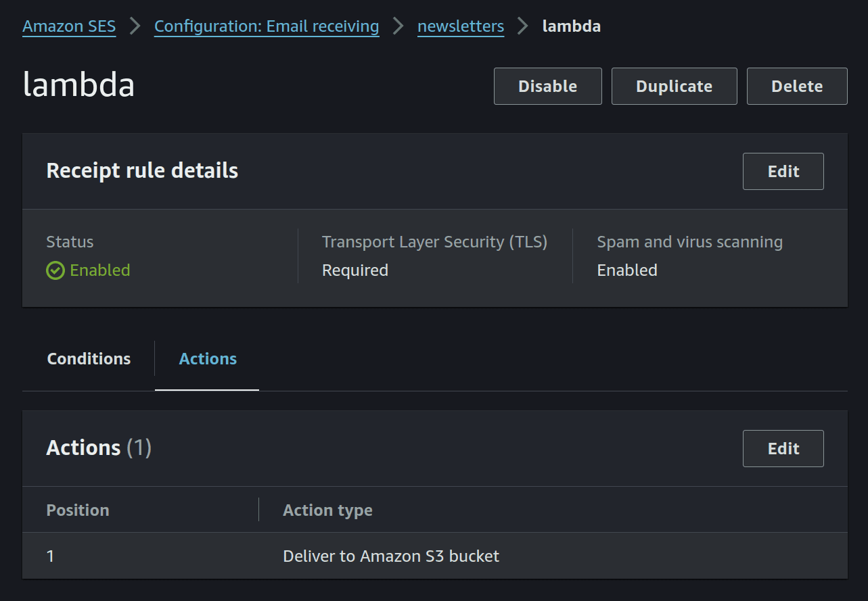868x601 pixels.
Task: Click the Action type column header
Action: 327,510
